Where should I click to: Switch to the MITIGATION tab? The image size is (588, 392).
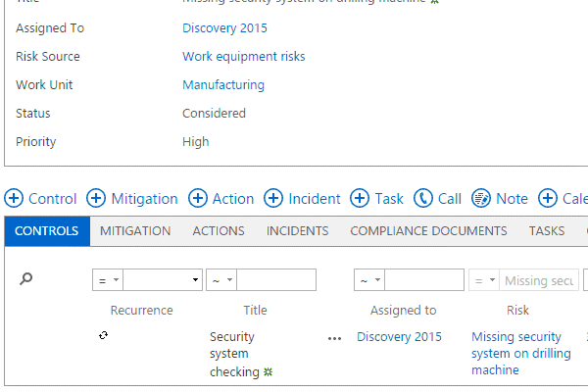click(x=135, y=230)
